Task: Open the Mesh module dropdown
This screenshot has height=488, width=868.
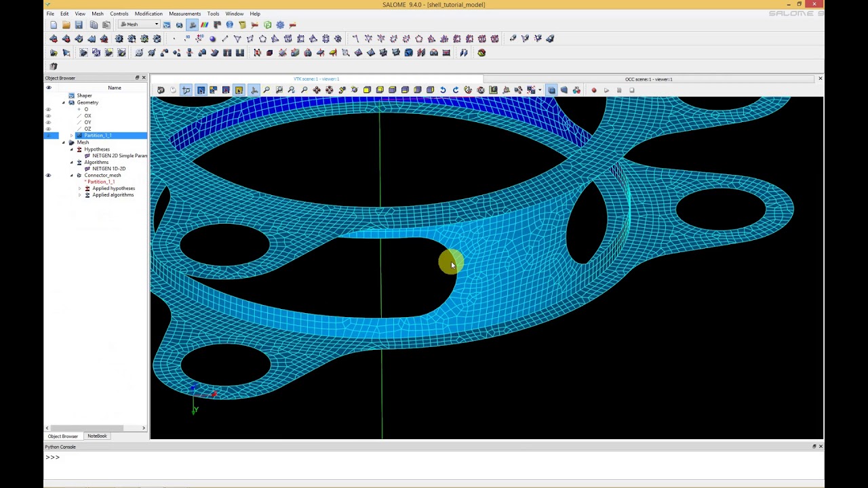Action: coord(140,25)
